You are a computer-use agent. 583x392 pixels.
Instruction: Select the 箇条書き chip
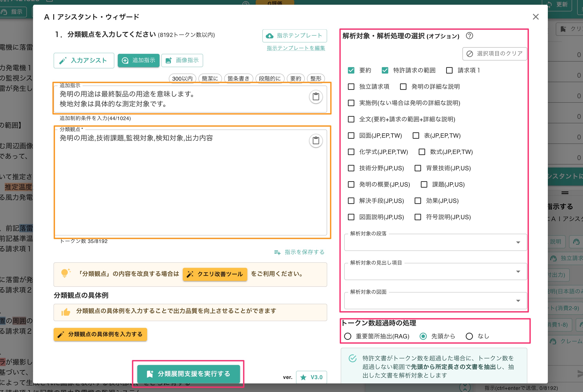click(239, 78)
